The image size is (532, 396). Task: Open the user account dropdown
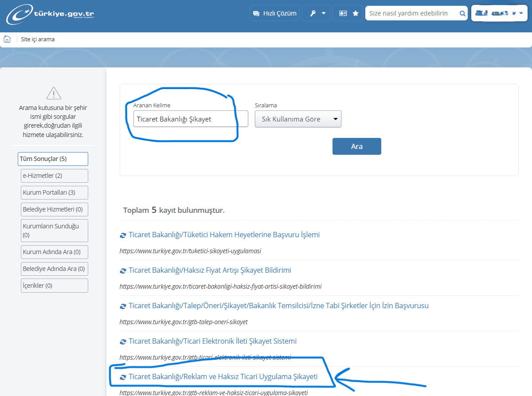pos(500,13)
